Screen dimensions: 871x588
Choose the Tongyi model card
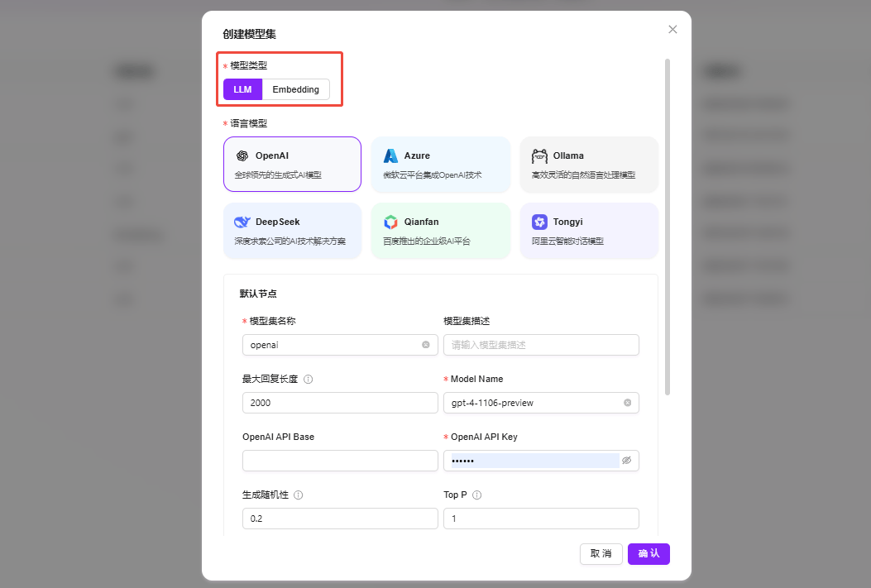(589, 231)
